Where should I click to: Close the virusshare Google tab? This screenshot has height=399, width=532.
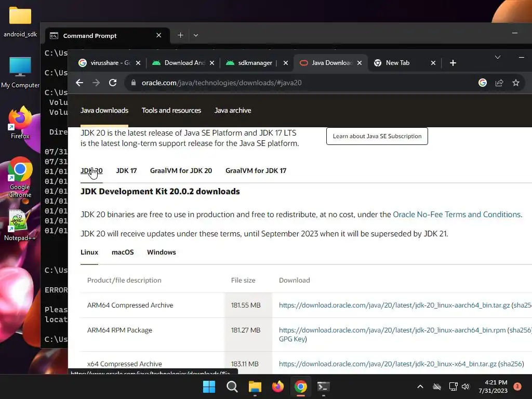[138, 63]
